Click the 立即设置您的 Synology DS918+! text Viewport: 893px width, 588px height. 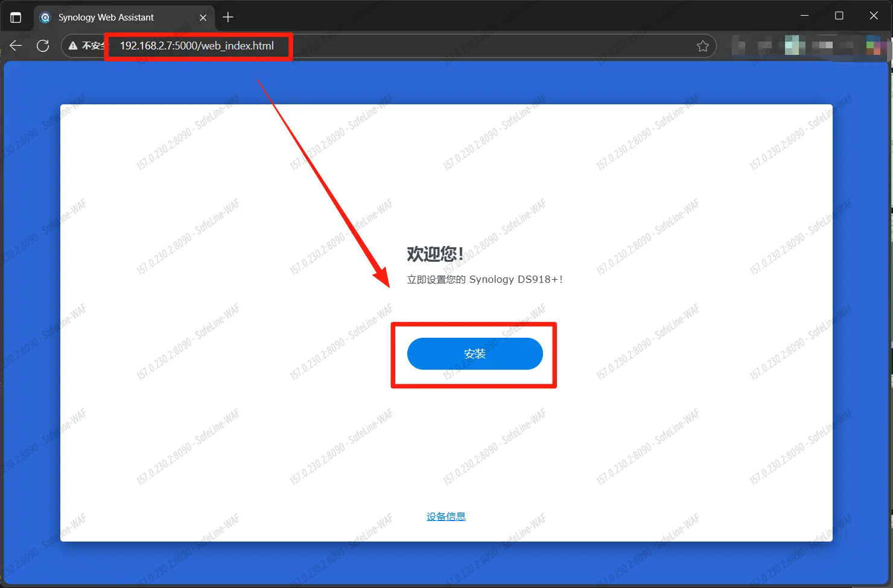(485, 279)
